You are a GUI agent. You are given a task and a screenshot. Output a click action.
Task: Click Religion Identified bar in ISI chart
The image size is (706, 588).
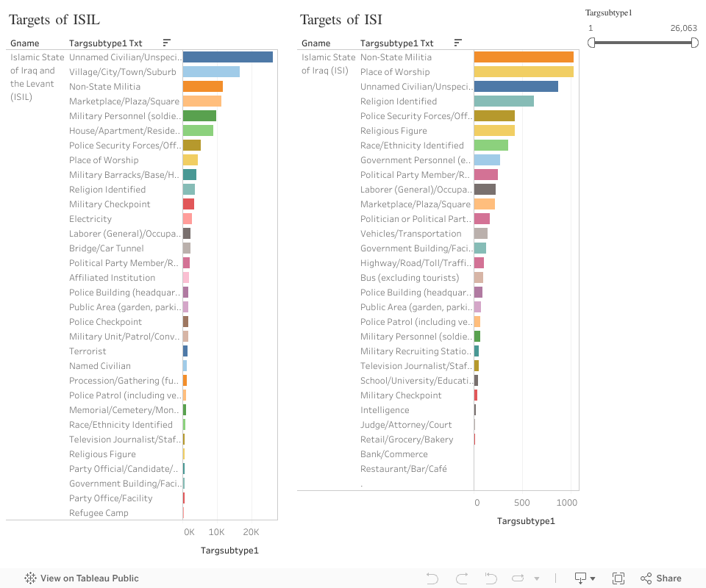pyautogui.click(x=504, y=101)
